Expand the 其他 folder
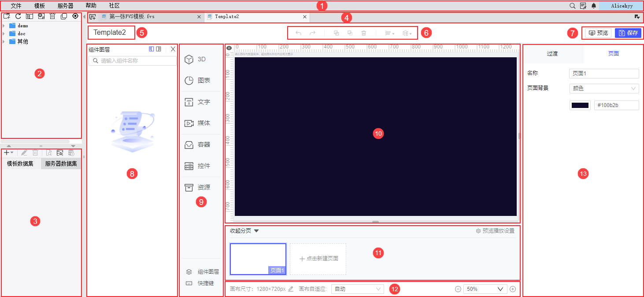 (x=4, y=41)
